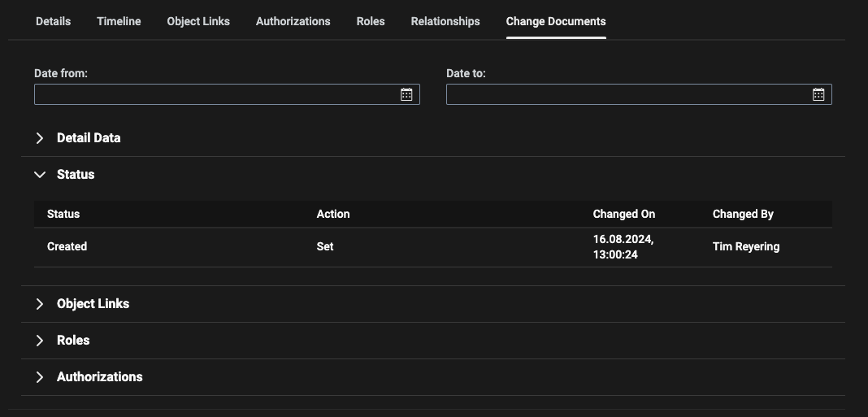The height and width of the screenshot is (417, 868).
Task: Click the Action column header
Action: [x=333, y=214]
